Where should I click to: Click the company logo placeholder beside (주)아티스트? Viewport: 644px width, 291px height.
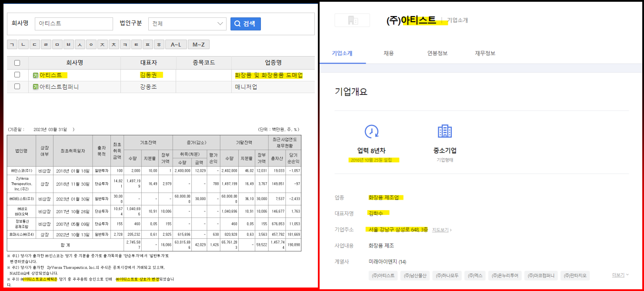(x=352, y=20)
